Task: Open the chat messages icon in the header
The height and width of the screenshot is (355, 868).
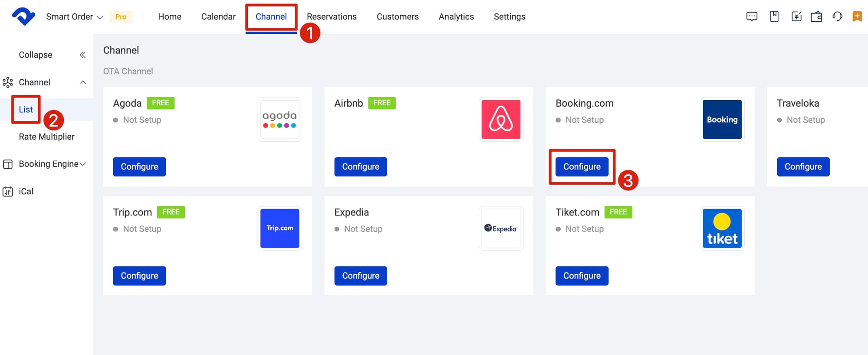Action: click(752, 16)
